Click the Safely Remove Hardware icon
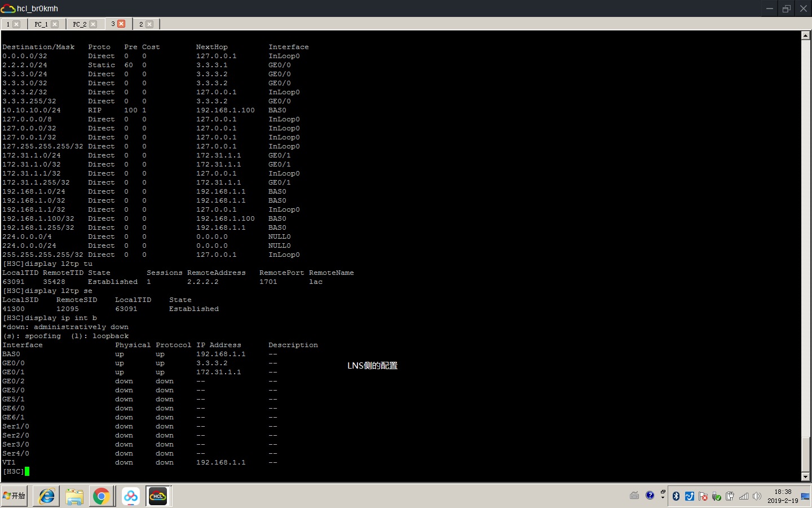812x508 pixels. point(717,496)
